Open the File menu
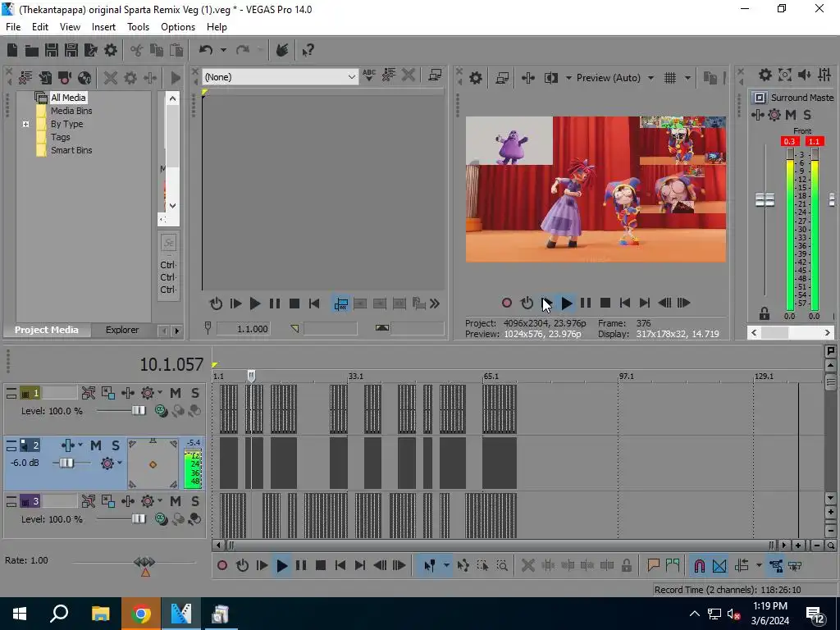This screenshot has height=630, width=840. tap(13, 27)
